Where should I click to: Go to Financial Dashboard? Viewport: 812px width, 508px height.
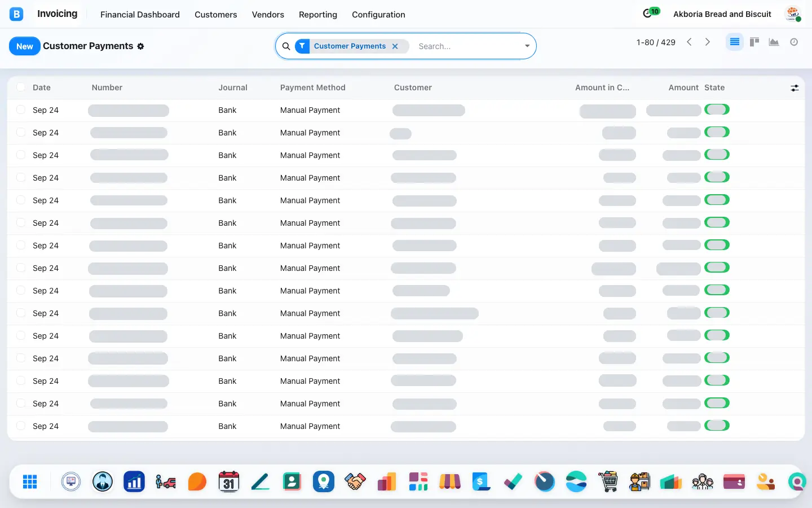pyautogui.click(x=140, y=15)
